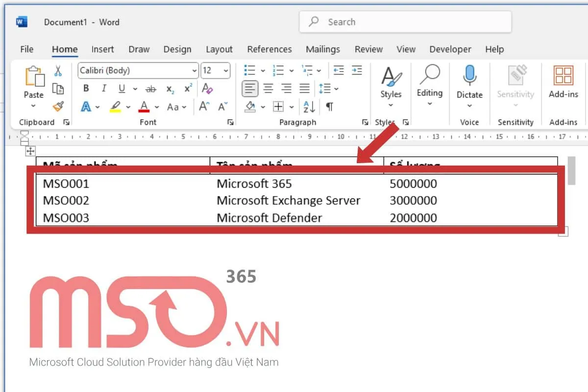Toggle Show/Hide paragraph marks
The width and height of the screenshot is (588, 392).
coord(330,106)
